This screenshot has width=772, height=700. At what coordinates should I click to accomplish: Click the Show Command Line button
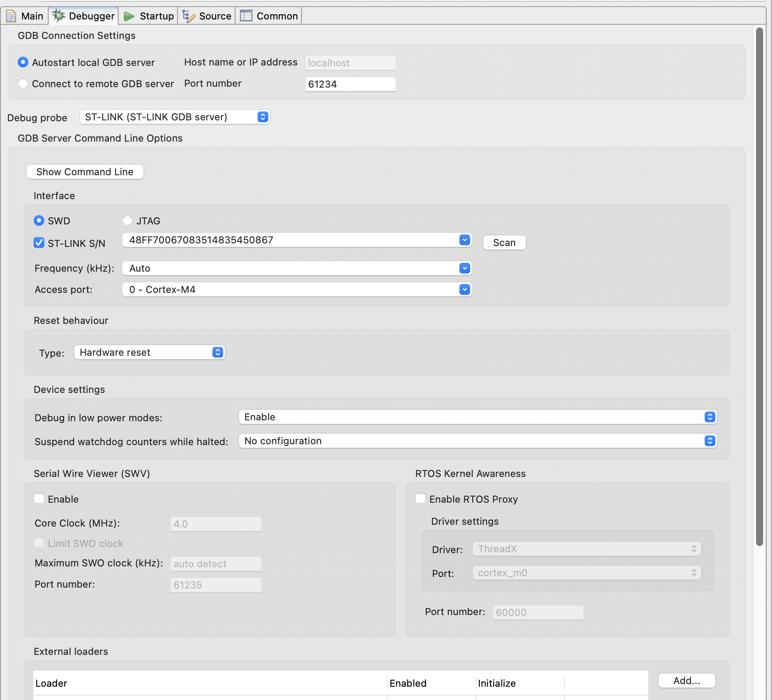[x=85, y=172]
